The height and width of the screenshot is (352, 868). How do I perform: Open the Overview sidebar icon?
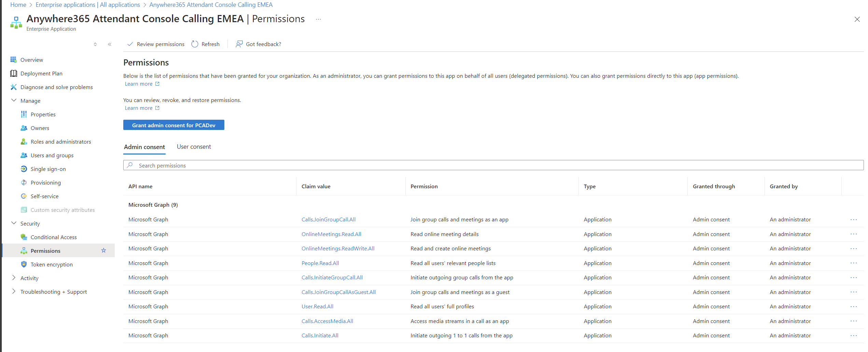pos(13,60)
